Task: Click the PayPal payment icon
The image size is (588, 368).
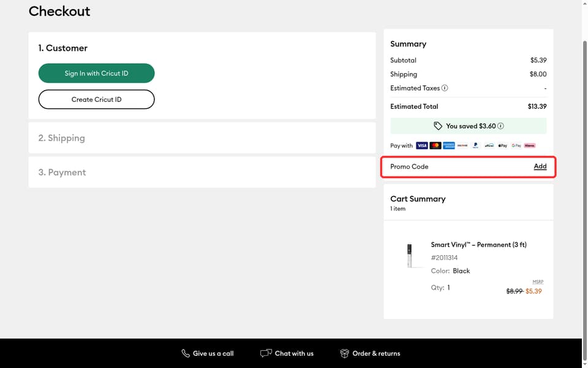Action: (475, 145)
